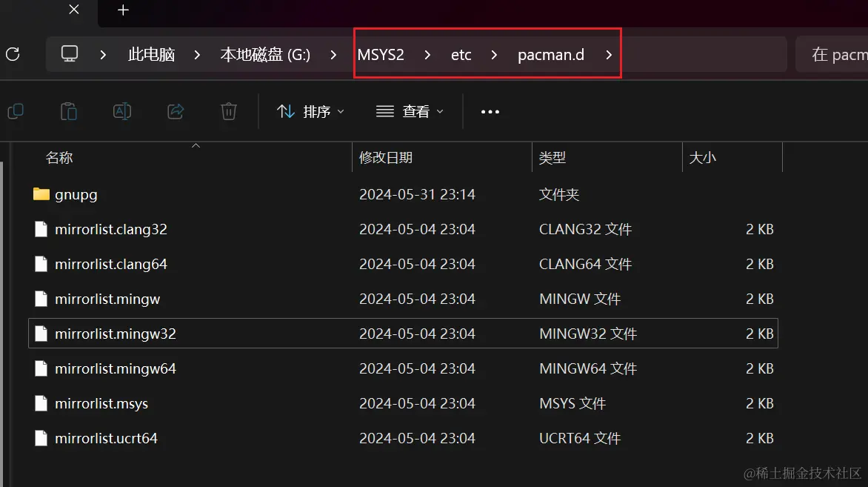Navigate to MSYS2 breadcrumb
The height and width of the screenshot is (487, 868).
tap(381, 54)
